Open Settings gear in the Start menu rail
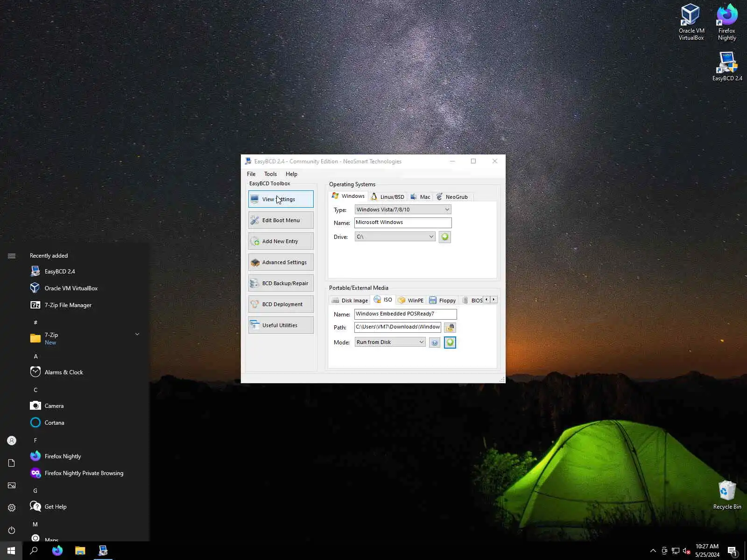 click(x=12, y=508)
